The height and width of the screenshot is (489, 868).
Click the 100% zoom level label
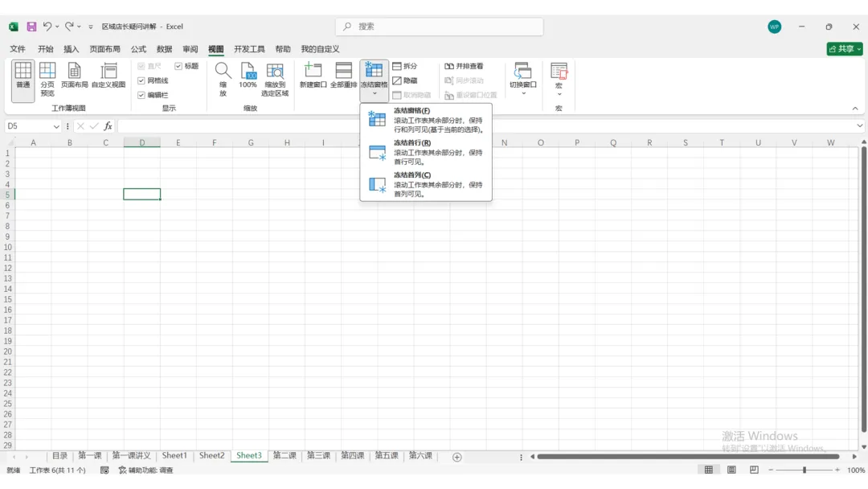click(x=856, y=471)
